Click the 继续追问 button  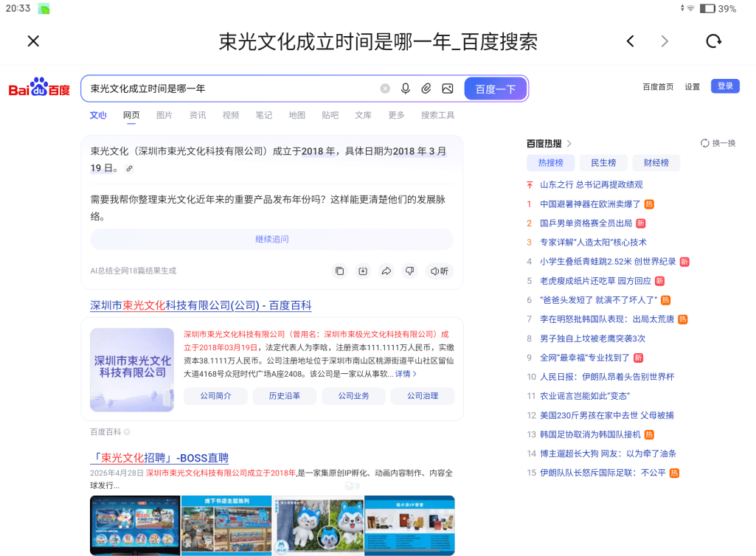(x=272, y=239)
